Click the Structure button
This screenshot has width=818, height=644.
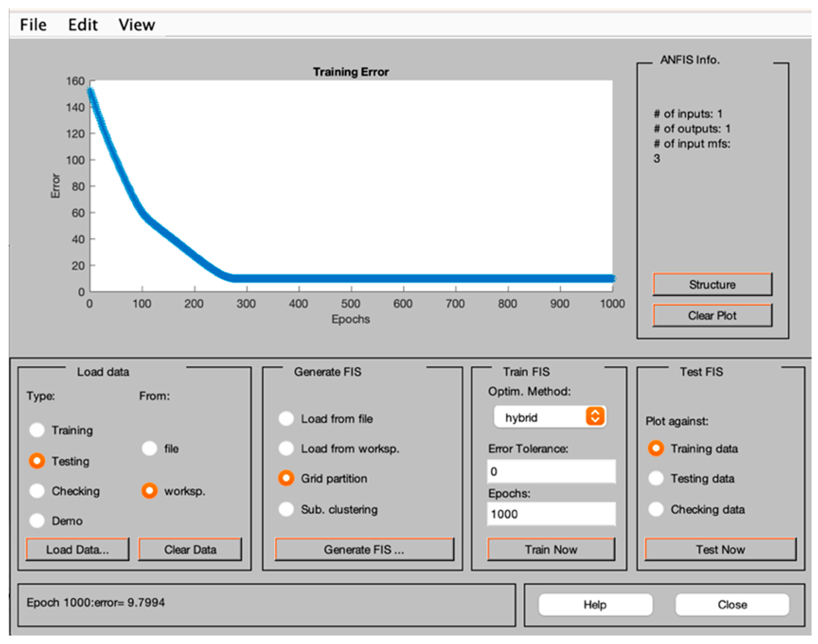(712, 284)
